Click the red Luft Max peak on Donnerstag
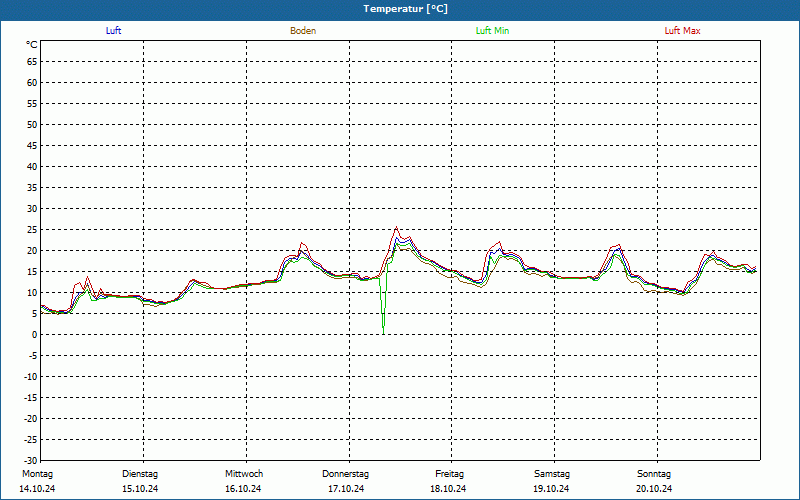This screenshot has width=800, height=500. tap(396, 228)
